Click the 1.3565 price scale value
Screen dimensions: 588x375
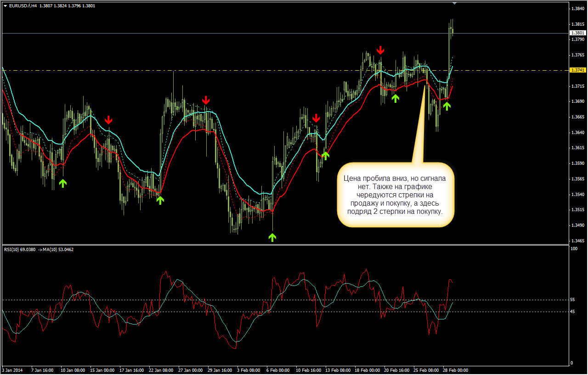pos(578,179)
